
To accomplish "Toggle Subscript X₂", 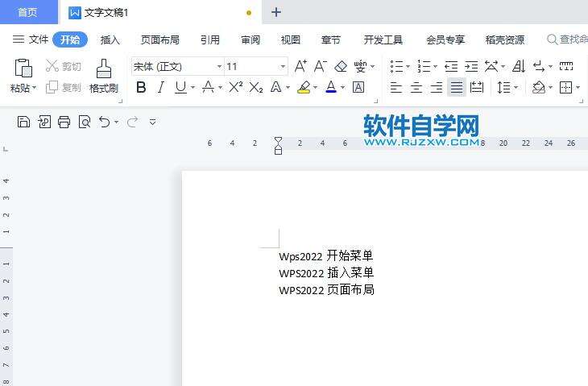I will pos(256,87).
